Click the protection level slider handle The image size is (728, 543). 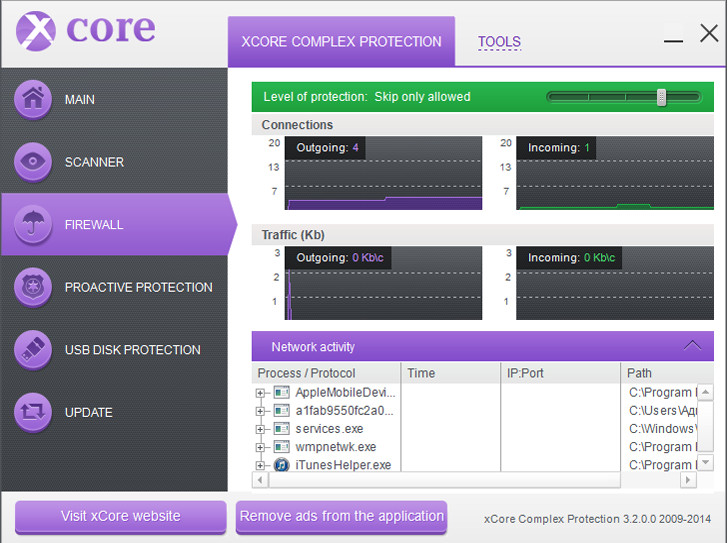coord(661,97)
